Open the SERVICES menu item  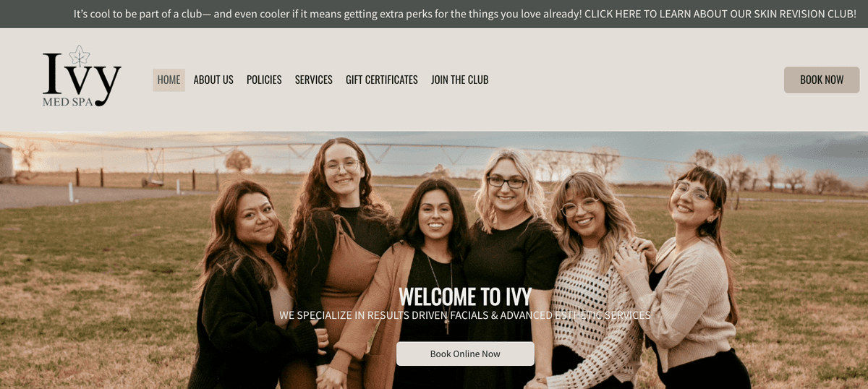314,80
